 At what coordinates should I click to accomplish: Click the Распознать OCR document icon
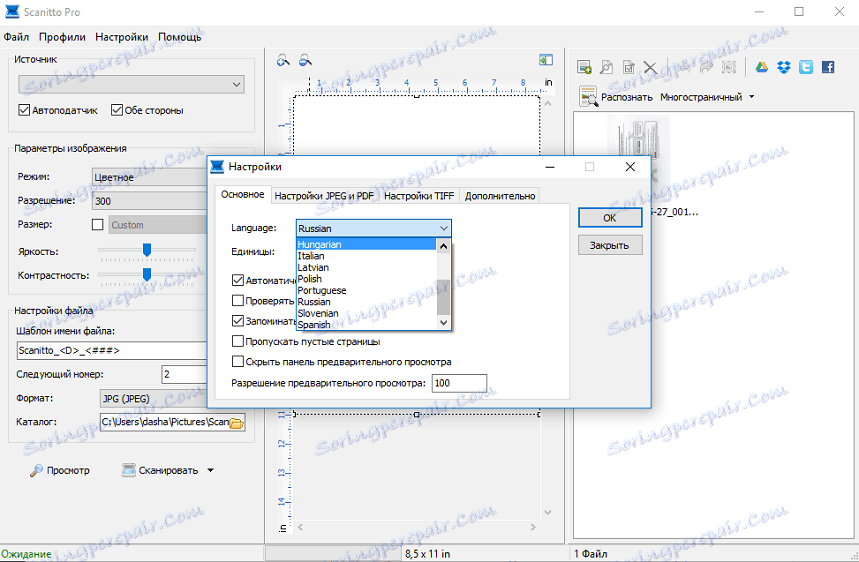point(588,96)
